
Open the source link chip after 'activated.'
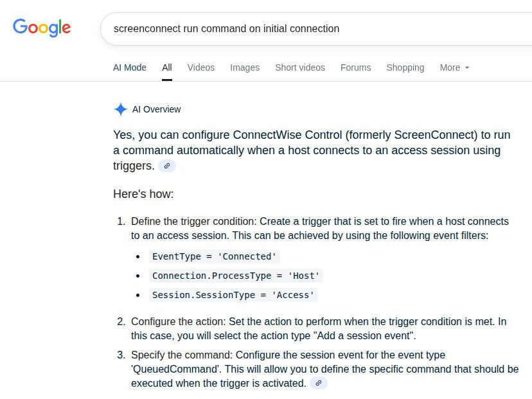click(319, 383)
